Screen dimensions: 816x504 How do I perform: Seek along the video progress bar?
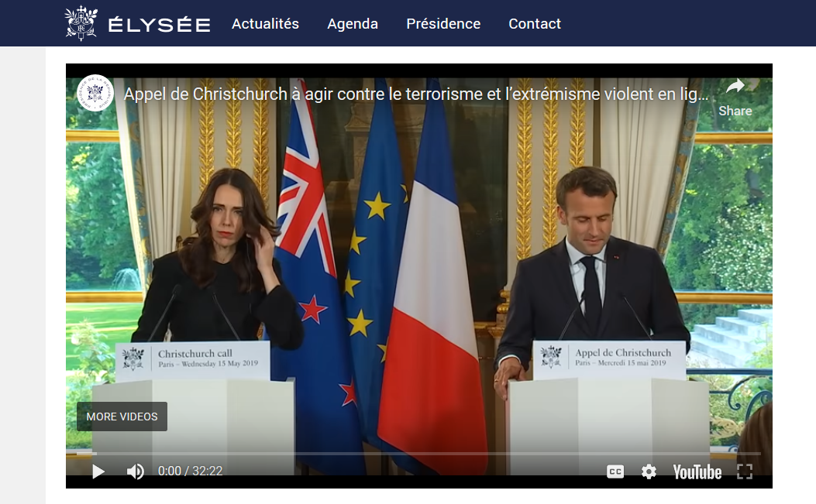[419, 454]
